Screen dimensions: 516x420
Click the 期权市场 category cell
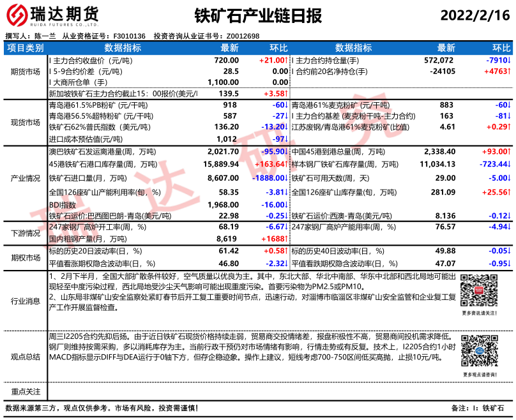(25, 257)
